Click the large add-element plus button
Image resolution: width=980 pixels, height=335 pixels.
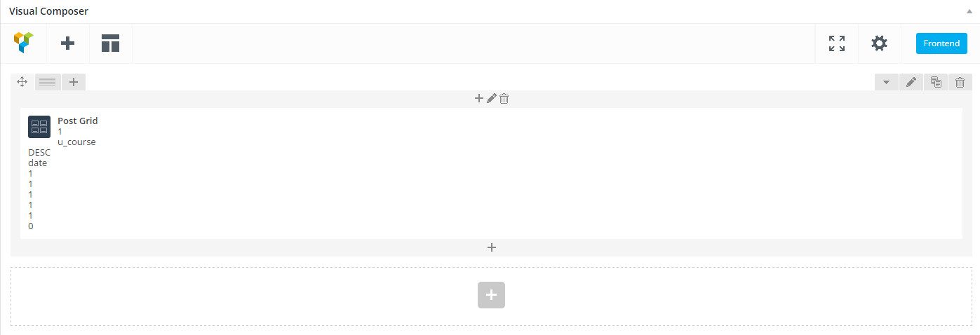[x=491, y=295]
